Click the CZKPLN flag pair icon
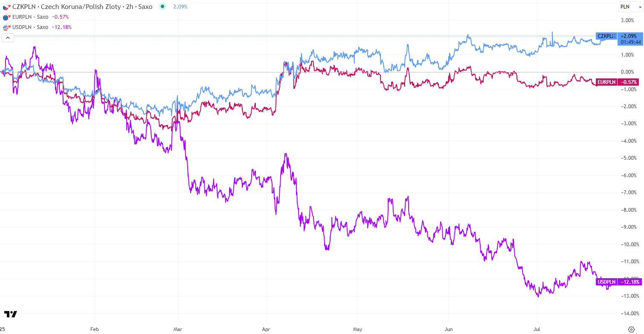Screen dimensions: 644x334 click(x=6, y=7)
